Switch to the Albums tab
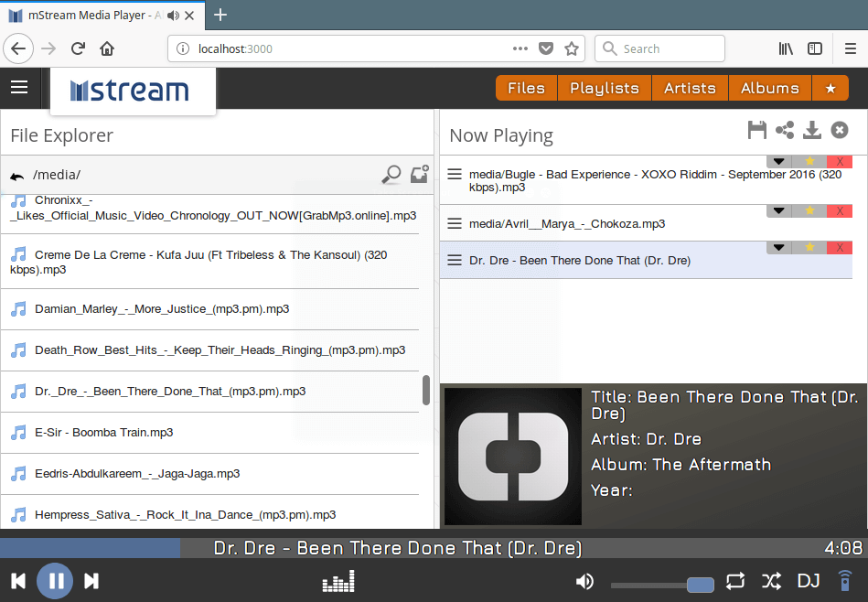Viewport: 868px width, 602px height. pyautogui.click(x=769, y=88)
